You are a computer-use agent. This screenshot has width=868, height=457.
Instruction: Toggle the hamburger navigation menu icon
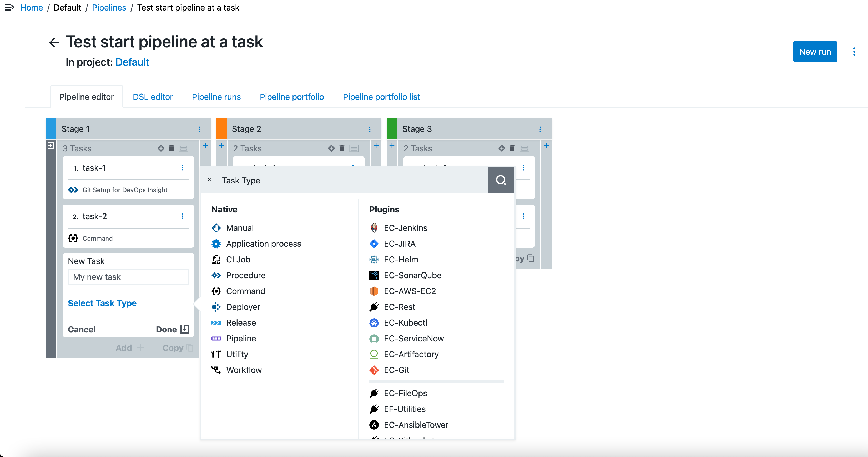point(9,7)
